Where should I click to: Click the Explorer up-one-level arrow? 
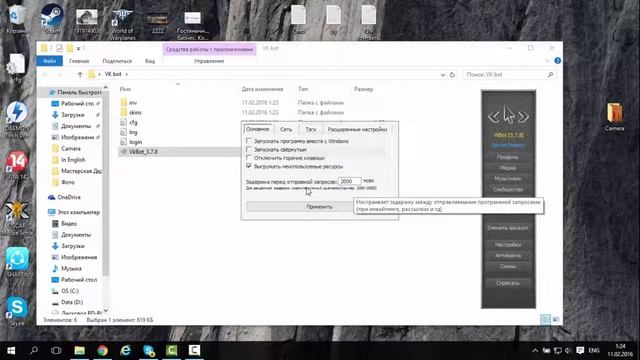pyautogui.click(x=80, y=74)
